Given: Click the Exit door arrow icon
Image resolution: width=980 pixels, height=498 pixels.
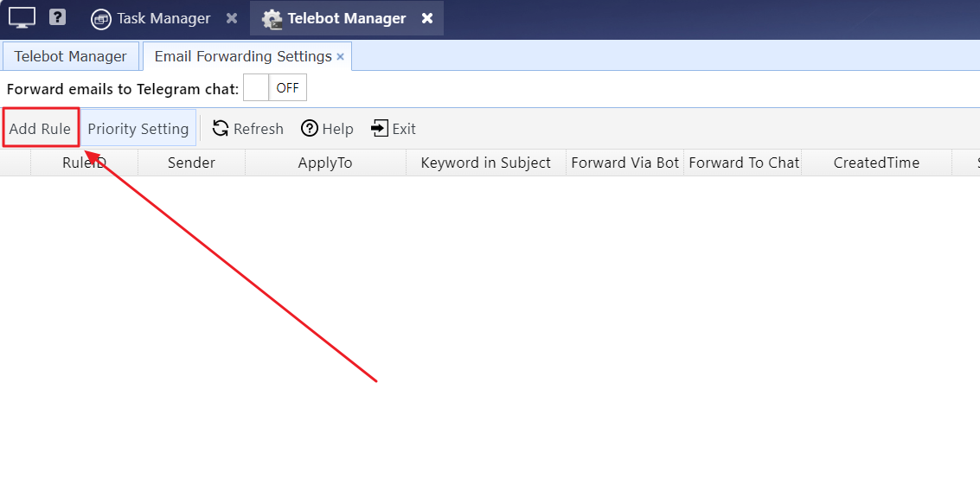Looking at the screenshot, I should 380,128.
